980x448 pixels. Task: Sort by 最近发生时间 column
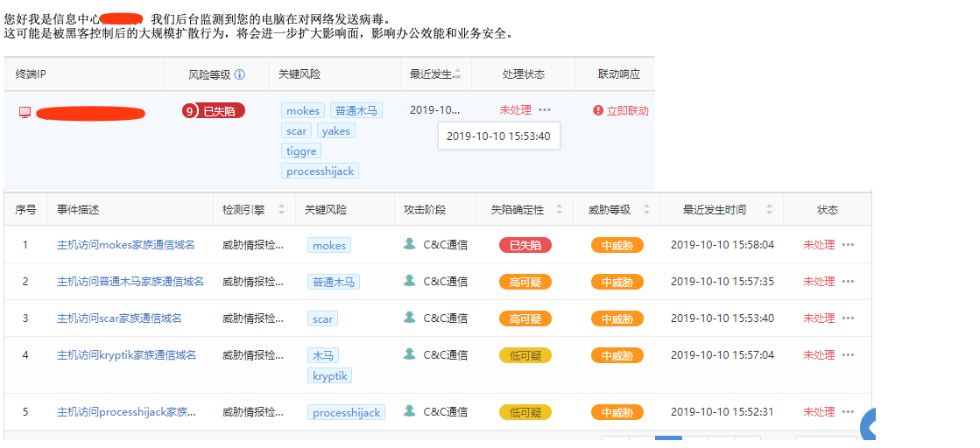pyautogui.click(x=769, y=210)
